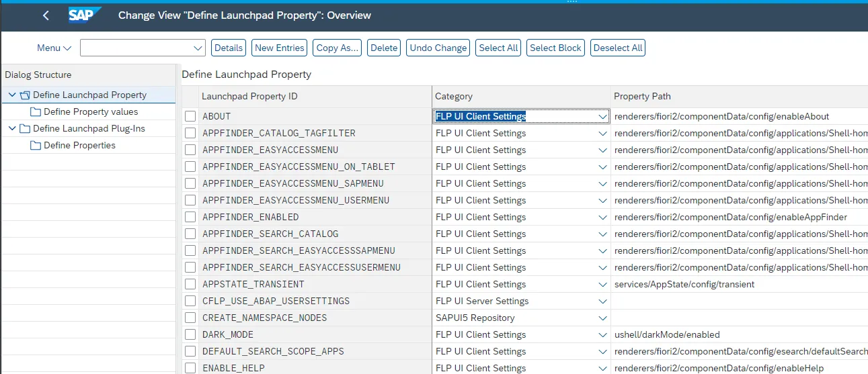The image size is (868, 374).
Task: Click the Property Path column header
Action: click(642, 96)
